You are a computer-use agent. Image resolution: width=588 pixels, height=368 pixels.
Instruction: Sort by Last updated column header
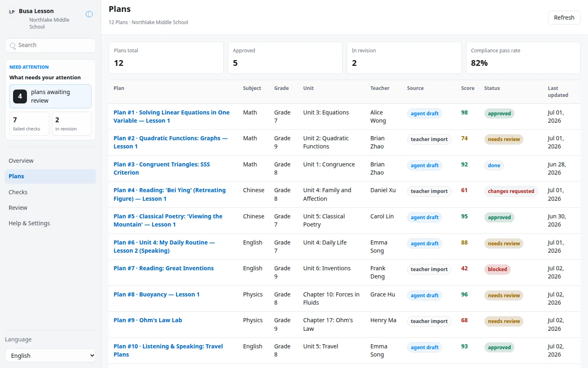[558, 92]
